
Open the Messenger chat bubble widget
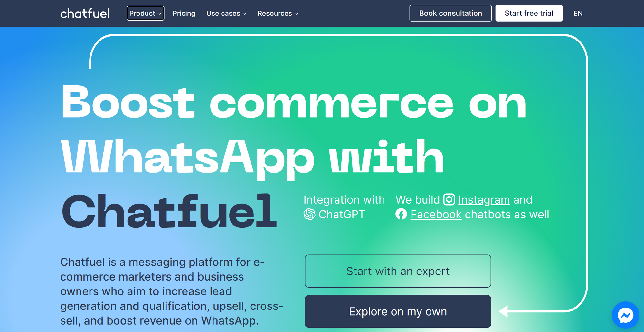point(625,315)
